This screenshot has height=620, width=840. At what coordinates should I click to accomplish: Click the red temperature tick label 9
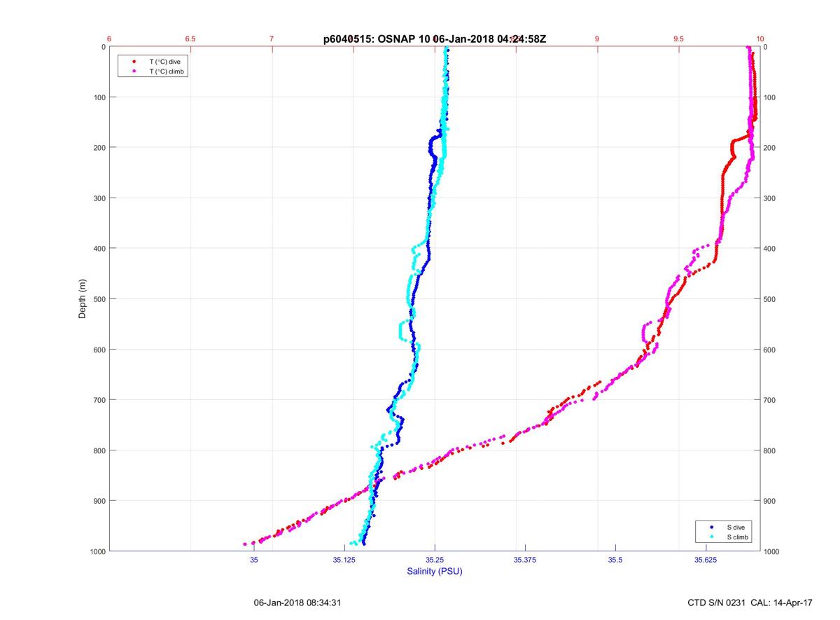[x=597, y=39]
